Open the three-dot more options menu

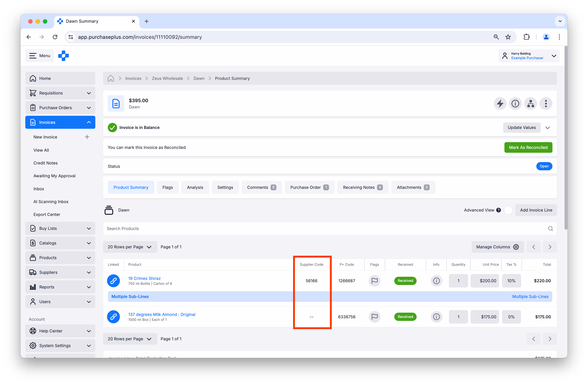546,103
